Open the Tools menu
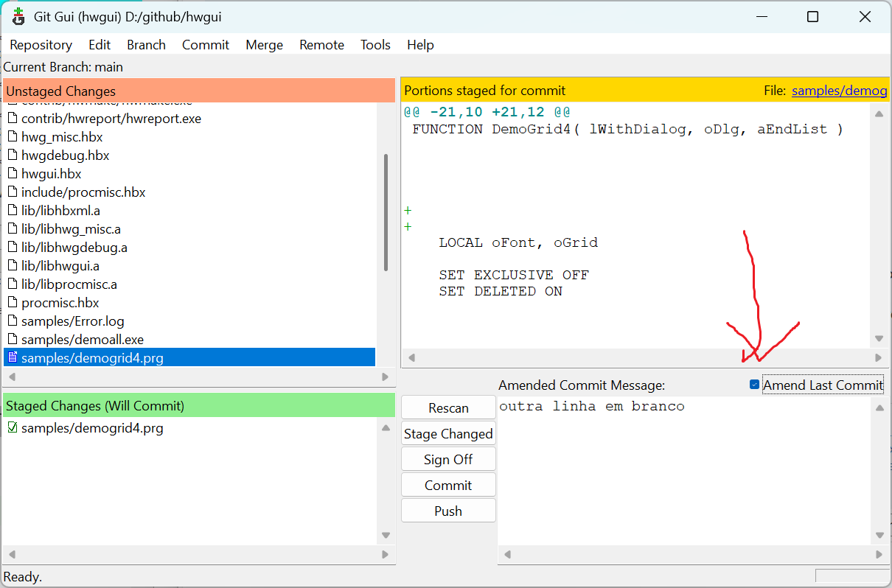The image size is (892, 588). (375, 45)
